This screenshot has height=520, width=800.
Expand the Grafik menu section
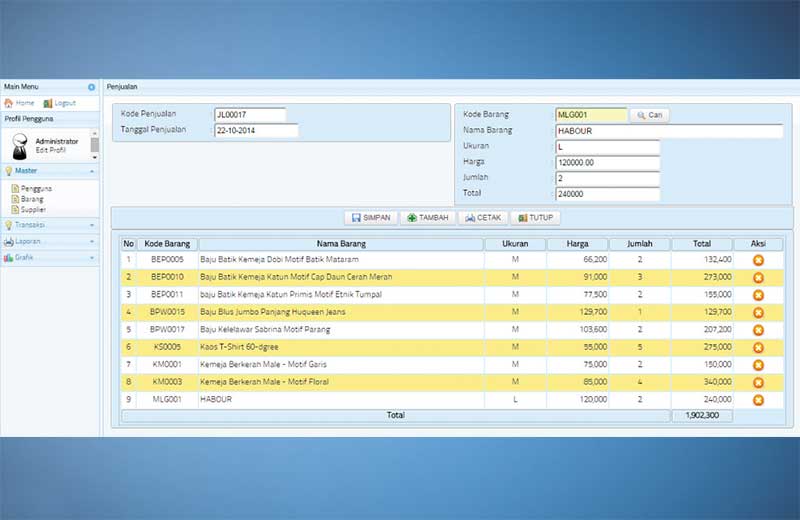tap(50, 257)
